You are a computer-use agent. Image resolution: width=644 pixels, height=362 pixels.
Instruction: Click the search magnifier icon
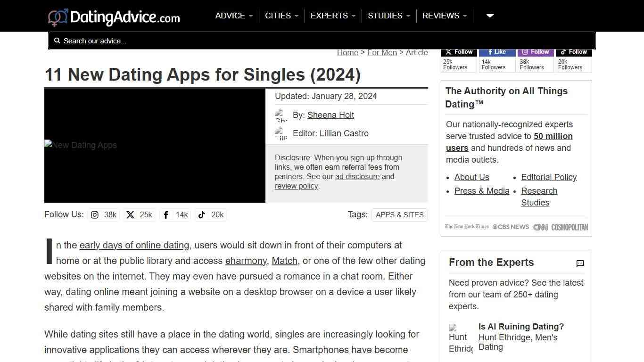coord(57,41)
